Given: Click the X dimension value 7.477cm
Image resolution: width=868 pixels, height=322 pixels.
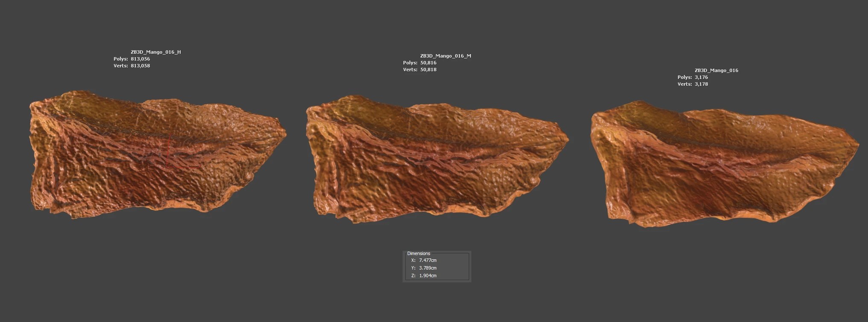Looking at the screenshot, I should [427, 260].
